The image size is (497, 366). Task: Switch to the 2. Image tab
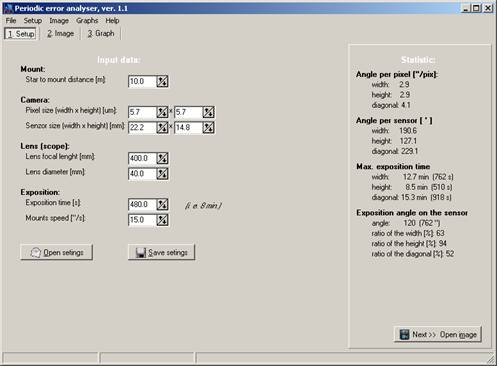60,34
